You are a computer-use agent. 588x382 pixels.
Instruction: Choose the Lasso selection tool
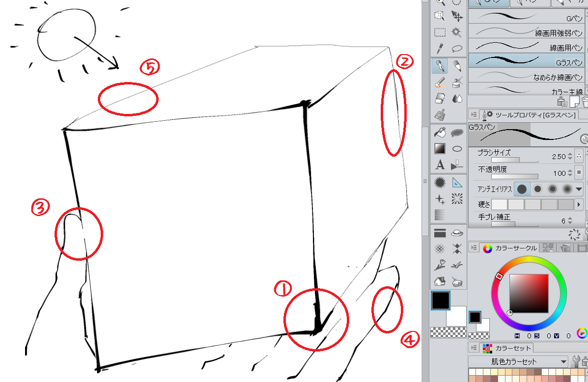pos(458,48)
